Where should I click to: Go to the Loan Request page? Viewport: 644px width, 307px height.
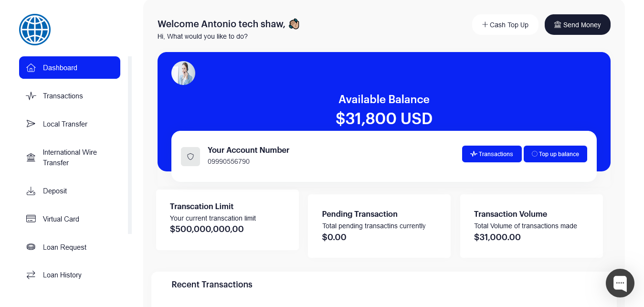click(x=64, y=247)
